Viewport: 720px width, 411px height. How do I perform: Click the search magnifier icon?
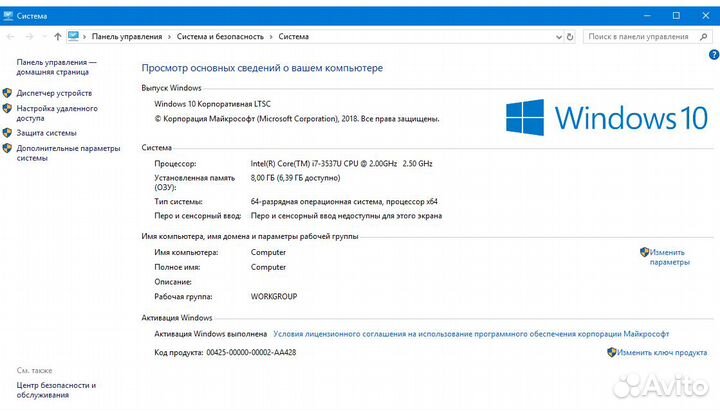coord(703,37)
